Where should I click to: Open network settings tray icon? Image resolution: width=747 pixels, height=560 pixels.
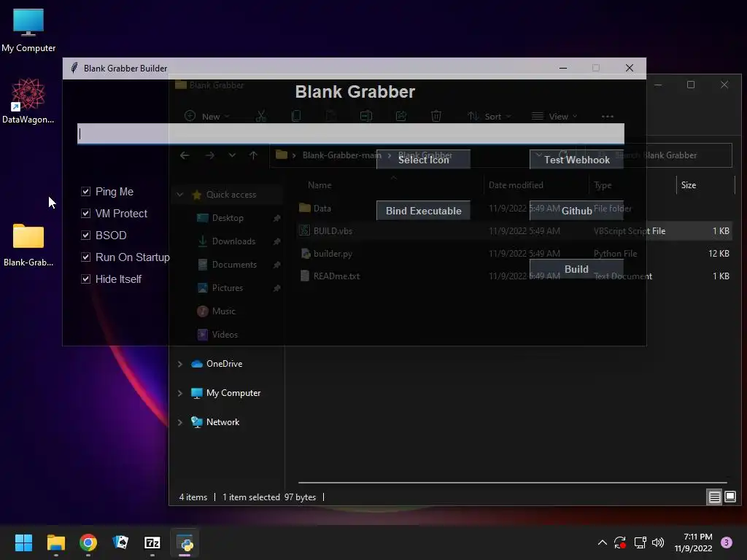[x=640, y=542]
